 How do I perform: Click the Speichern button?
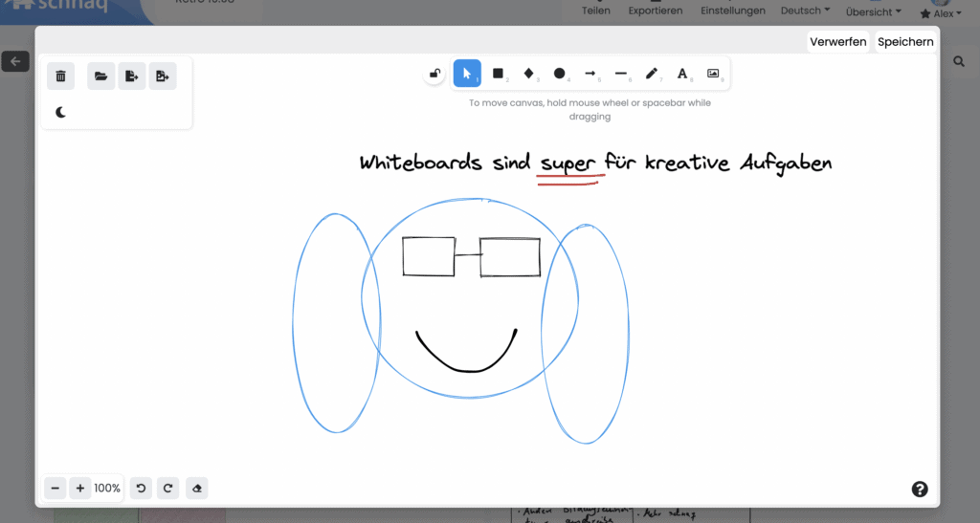904,41
